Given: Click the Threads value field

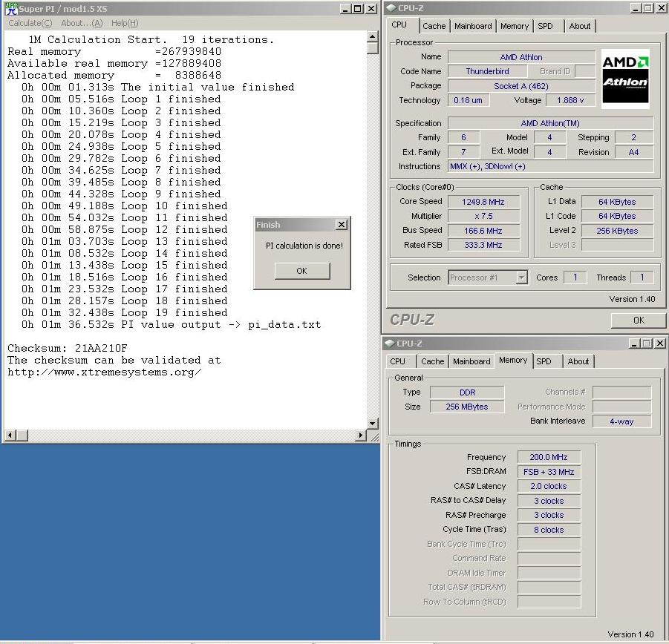Looking at the screenshot, I should coord(642,277).
